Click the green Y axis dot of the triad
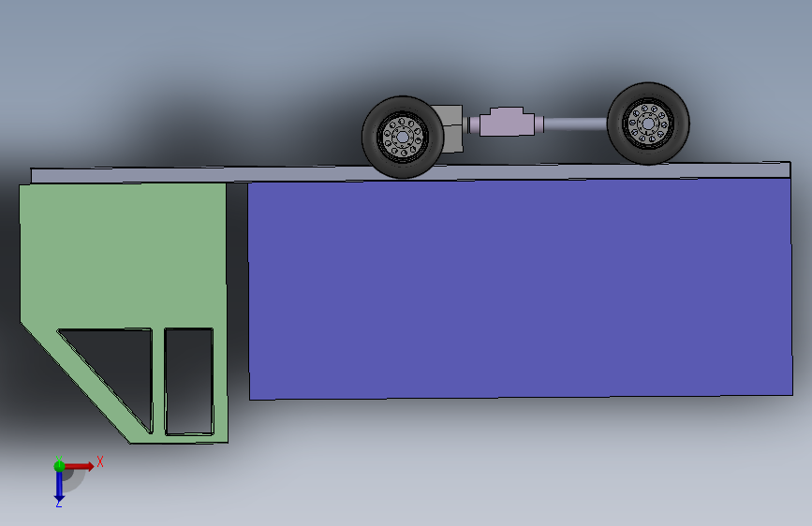The height and width of the screenshot is (526, 812). click(59, 466)
